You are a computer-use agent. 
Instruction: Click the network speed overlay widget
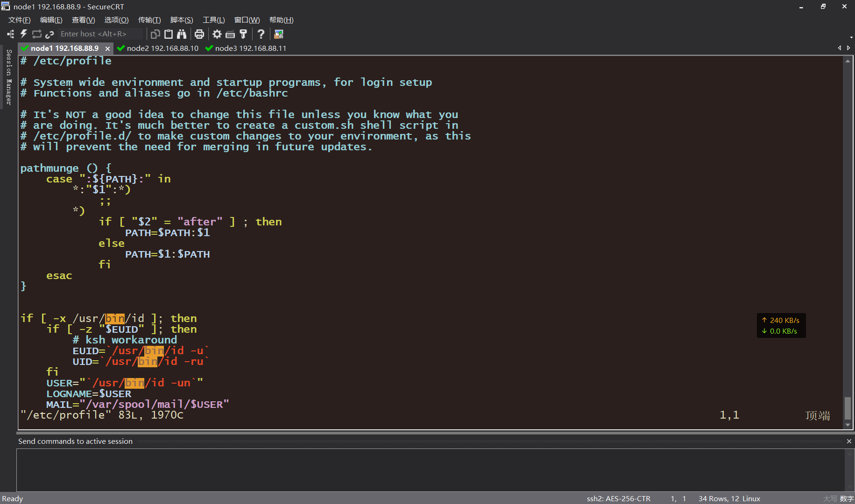click(x=781, y=326)
